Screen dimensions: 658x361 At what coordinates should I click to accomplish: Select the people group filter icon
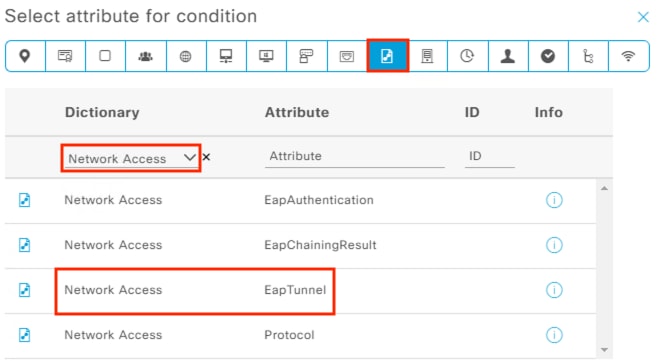pos(146,56)
